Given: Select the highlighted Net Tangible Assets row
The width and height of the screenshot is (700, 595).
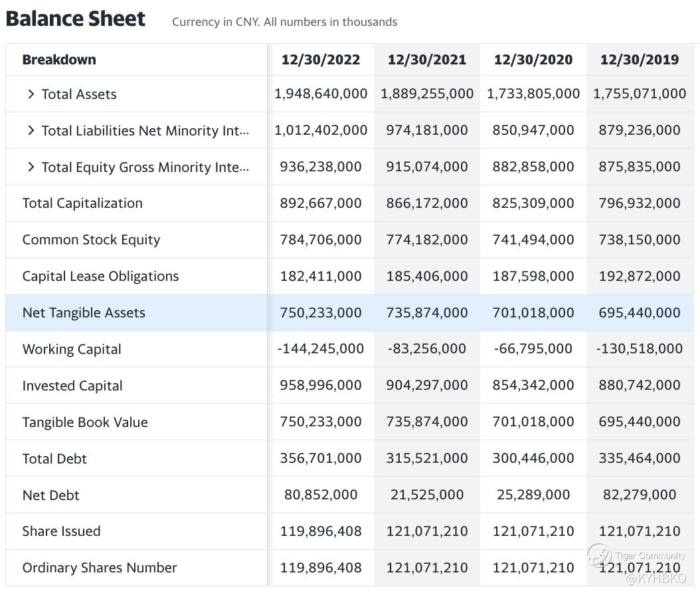Looking at the screenshot, I should [84, 313].
